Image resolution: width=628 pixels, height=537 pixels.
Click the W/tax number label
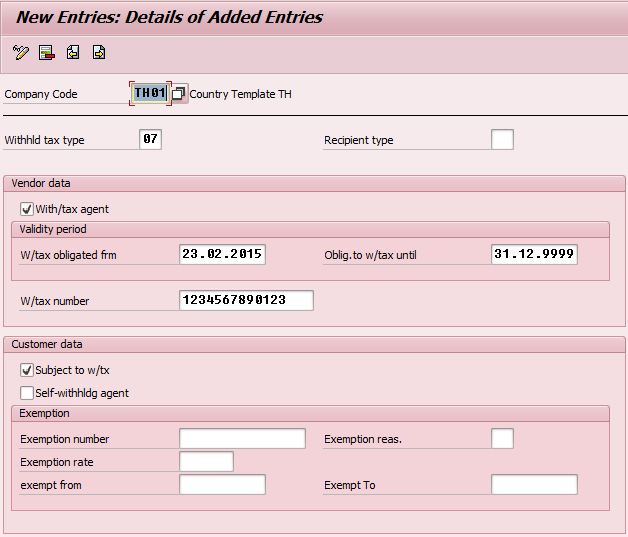click(55, 301)
